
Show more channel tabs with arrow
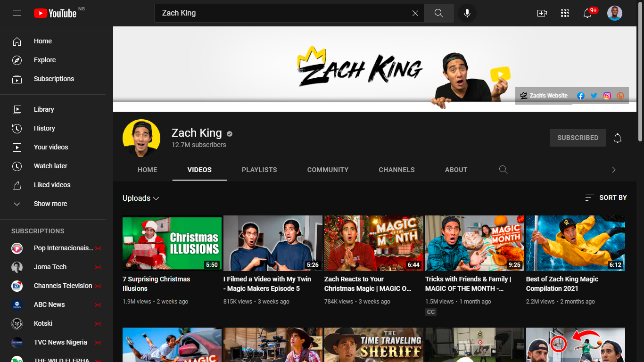[614, 170]
